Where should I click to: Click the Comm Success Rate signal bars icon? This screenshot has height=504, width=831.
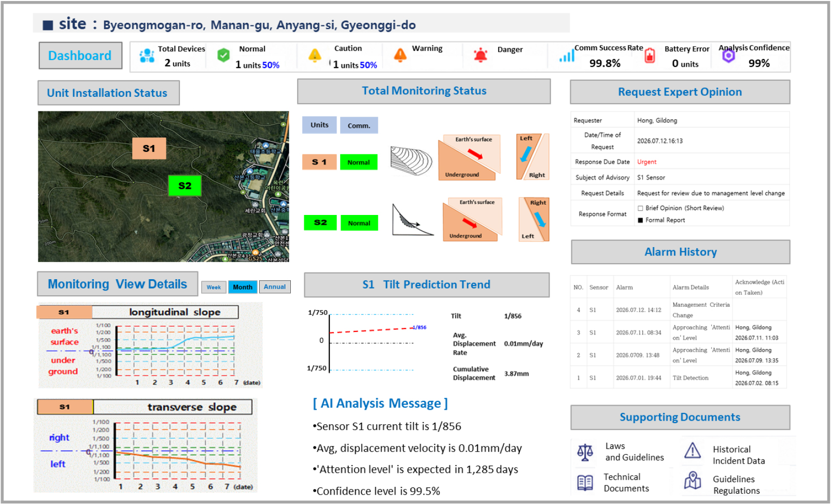[567, 55]
